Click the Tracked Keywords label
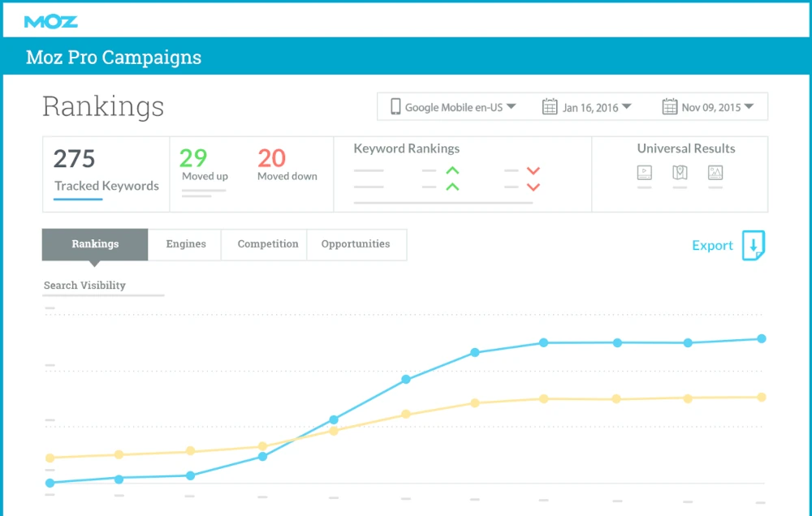 pyautogui.click(x=106, y=186)
